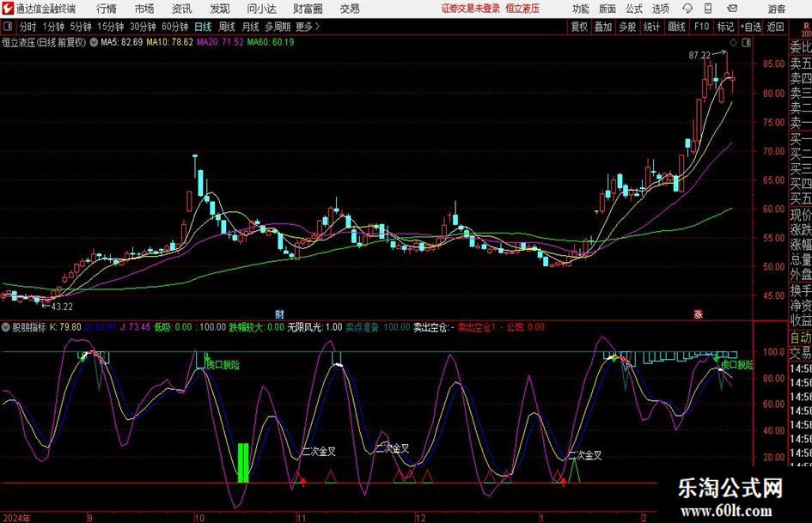Switch to 月线 monthly chart

[x=250, y=27]
